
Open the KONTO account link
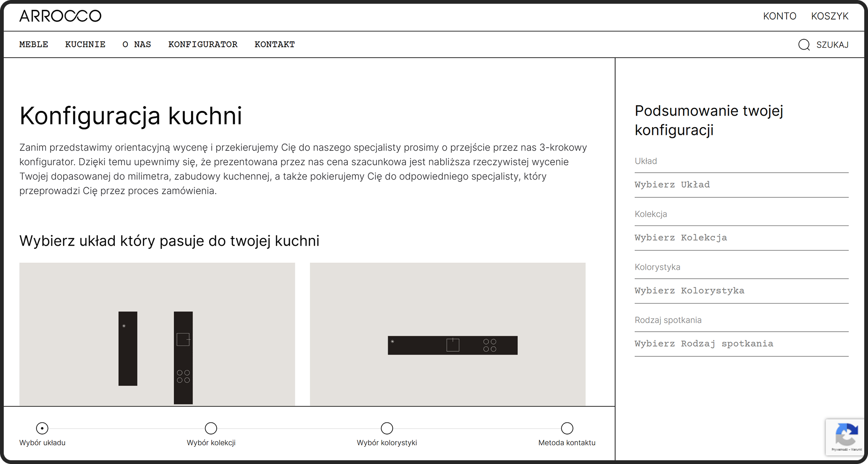coord(780,16)
